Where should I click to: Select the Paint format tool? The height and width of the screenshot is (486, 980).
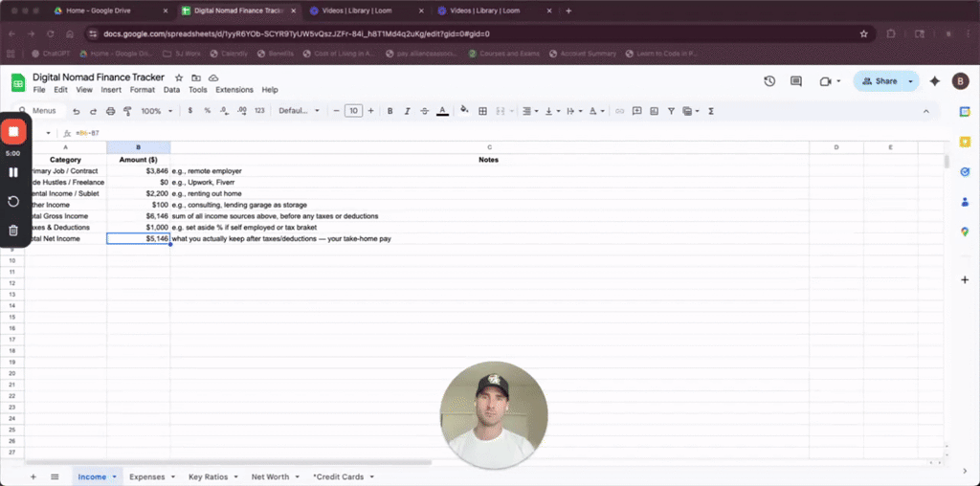click(127, 111)
